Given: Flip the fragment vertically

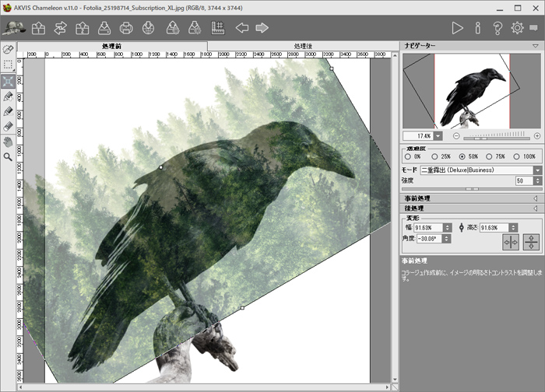Looking at the screenshot, I should pos(531,242).
